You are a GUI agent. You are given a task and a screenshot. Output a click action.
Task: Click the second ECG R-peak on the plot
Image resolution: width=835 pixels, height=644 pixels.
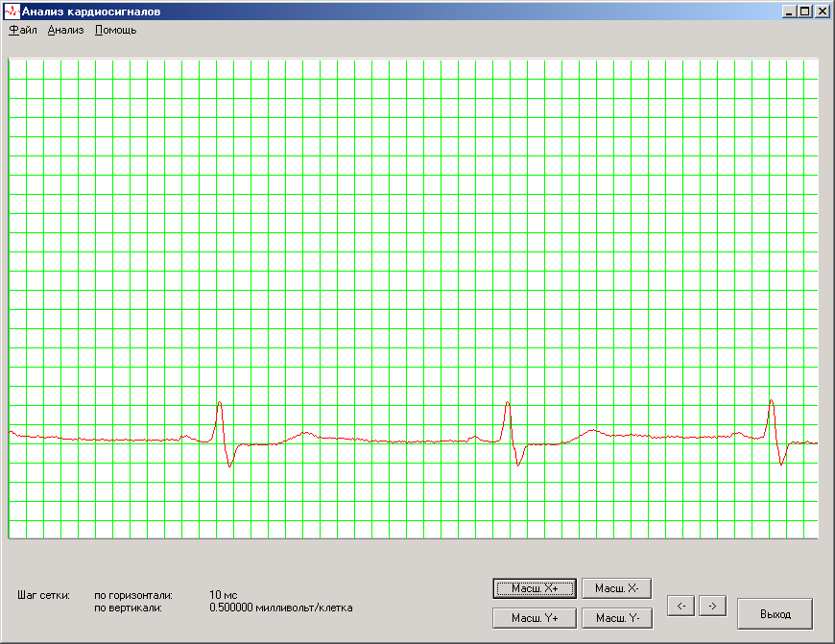[508, 403]
